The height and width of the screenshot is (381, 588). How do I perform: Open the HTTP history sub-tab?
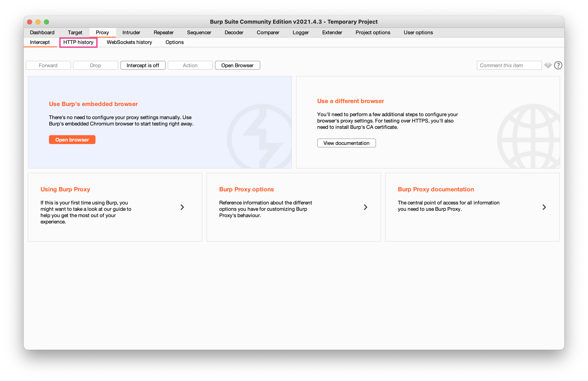tap(78, 42)
